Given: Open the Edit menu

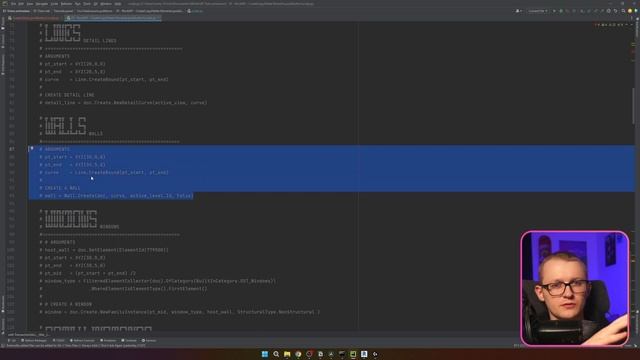Looking at the screenshot, I should tap(21, 4).
